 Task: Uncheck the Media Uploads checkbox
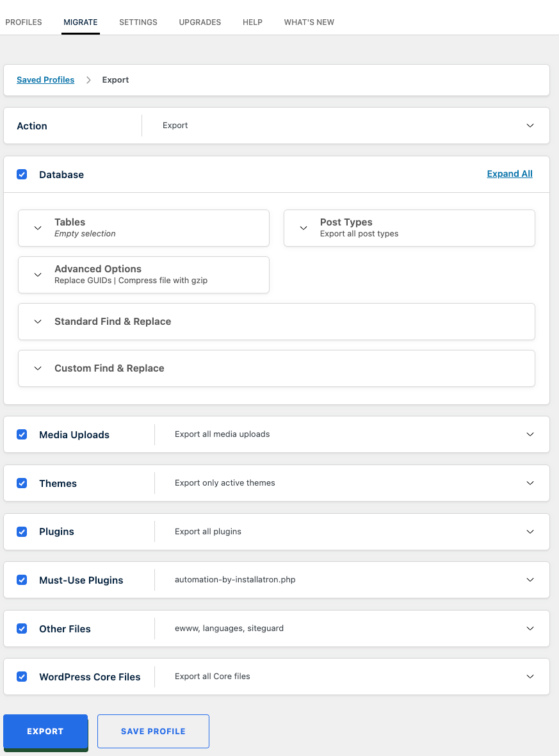(22, 434)
